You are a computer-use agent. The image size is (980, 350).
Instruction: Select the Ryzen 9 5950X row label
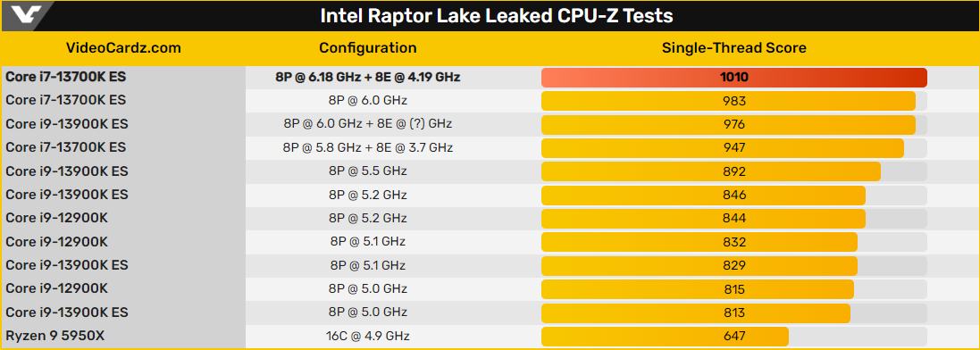click(55, 336)
